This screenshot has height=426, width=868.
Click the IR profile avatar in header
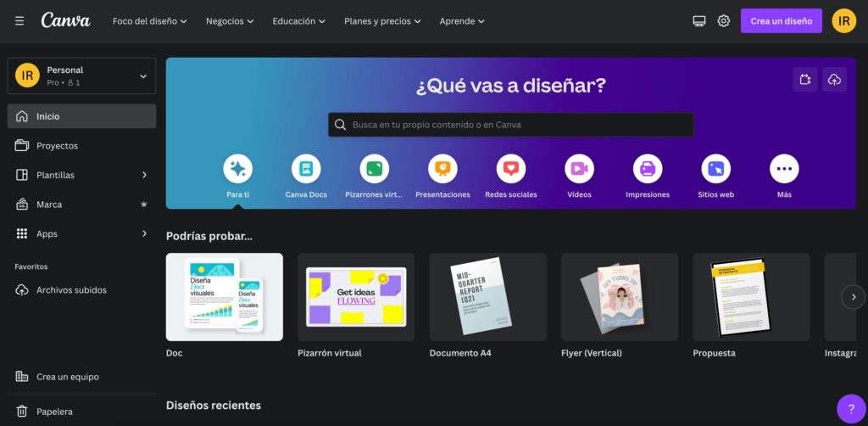[843, 21]
